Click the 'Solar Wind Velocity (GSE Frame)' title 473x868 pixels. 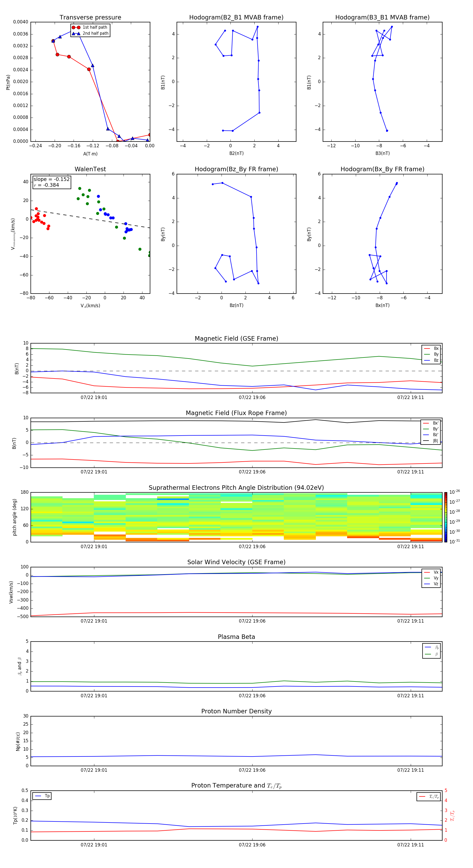(x=236, y=562)
